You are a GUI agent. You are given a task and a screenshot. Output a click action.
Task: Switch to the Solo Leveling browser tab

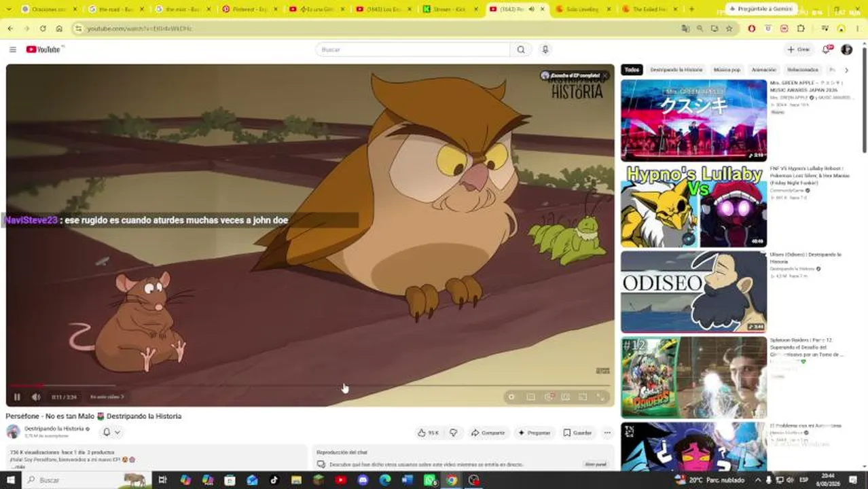pos(583,10)
